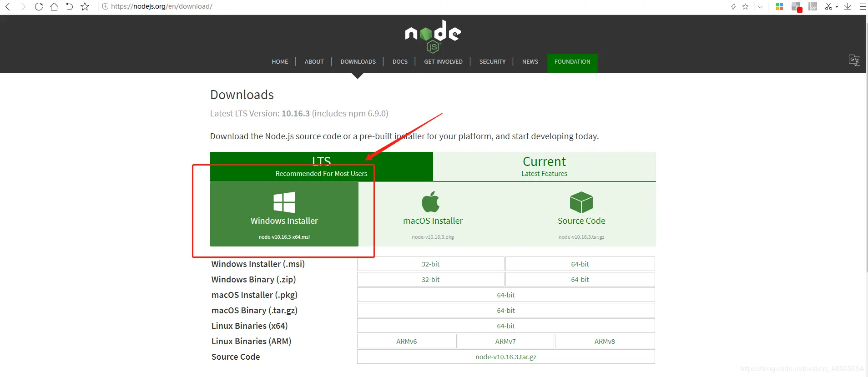Click the Windows logo icon
The height and width of the screenshot is (377, 868).
tap(284, 202)
